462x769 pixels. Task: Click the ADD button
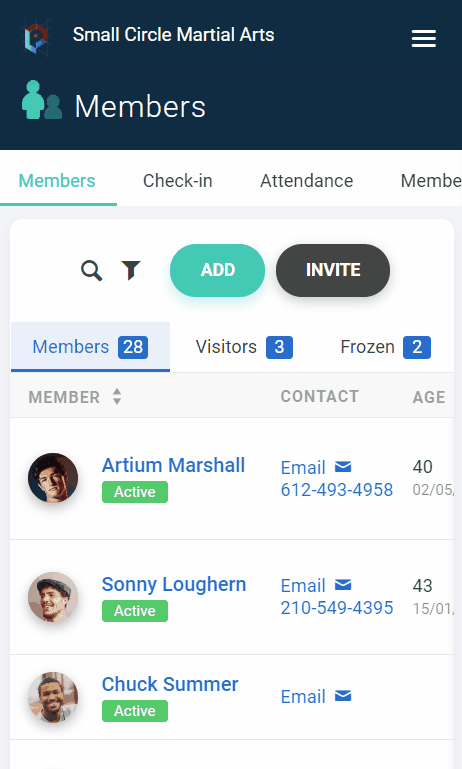click(217, 270)
